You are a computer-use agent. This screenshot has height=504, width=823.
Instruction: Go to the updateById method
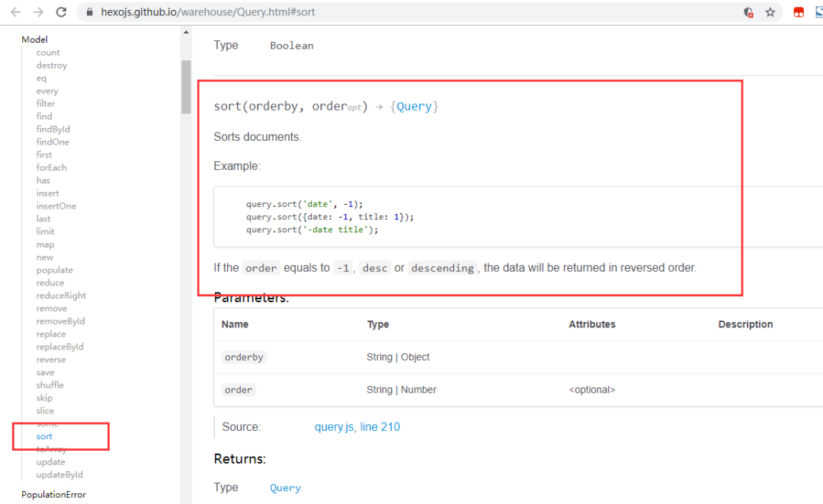point(59,474)
